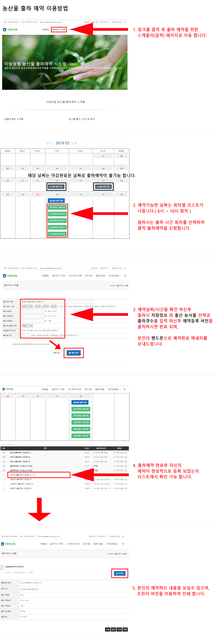
Task: Open the hour dropdown showing 06
Action: coord(54,306)
